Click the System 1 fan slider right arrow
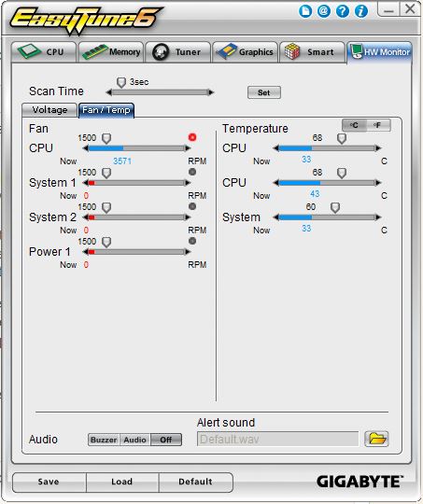The image size is (423, 504). (188, 183)
